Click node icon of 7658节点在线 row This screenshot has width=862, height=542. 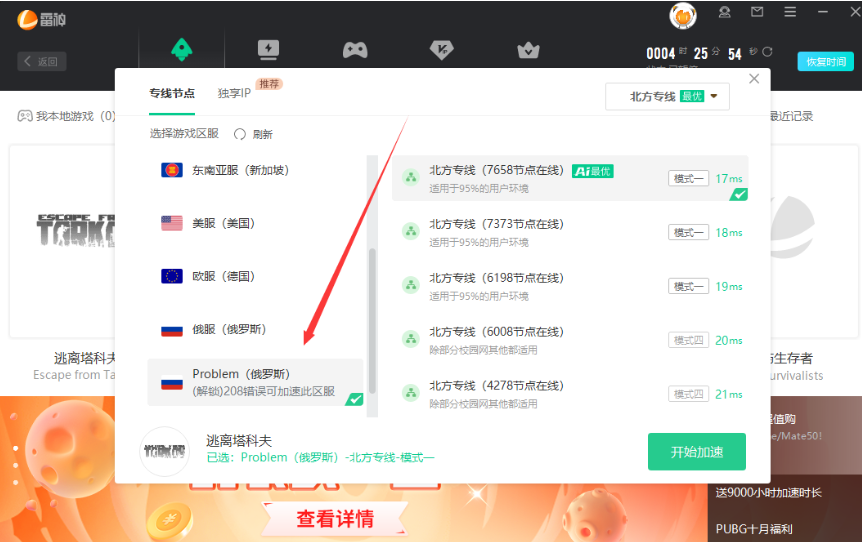pos(411,178)
